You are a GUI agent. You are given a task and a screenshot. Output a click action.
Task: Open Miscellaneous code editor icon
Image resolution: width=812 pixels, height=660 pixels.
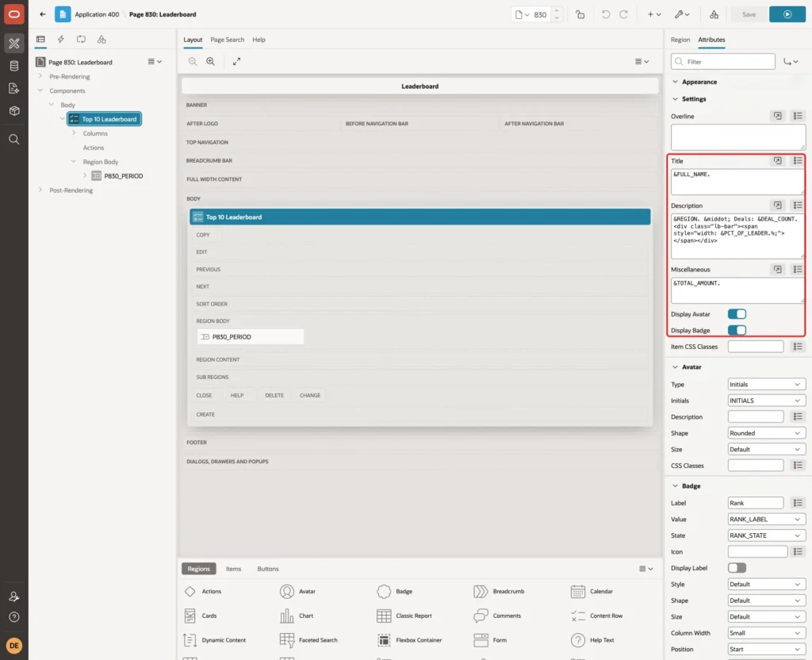[x=777, y=270]
